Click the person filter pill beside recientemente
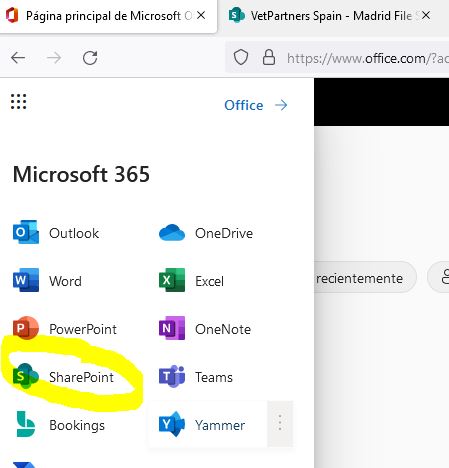449x468 pixels. [439, 278]
